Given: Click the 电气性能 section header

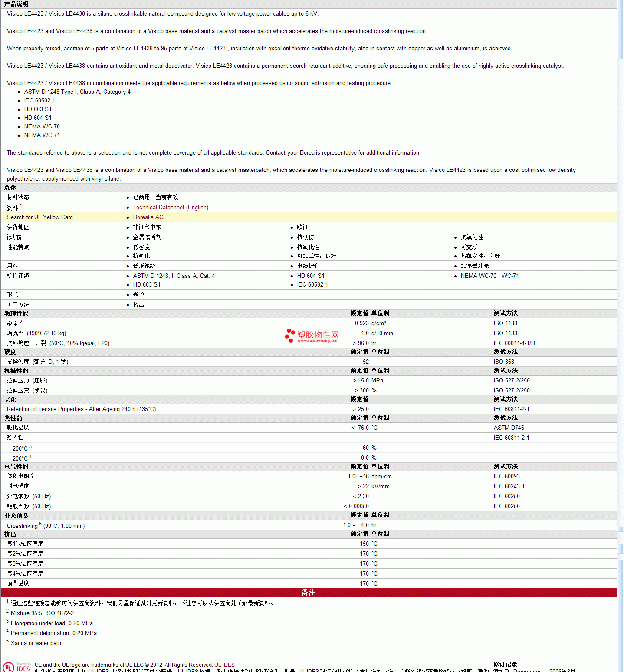Looking at the screenshot, I should click(x=16, y=467).
